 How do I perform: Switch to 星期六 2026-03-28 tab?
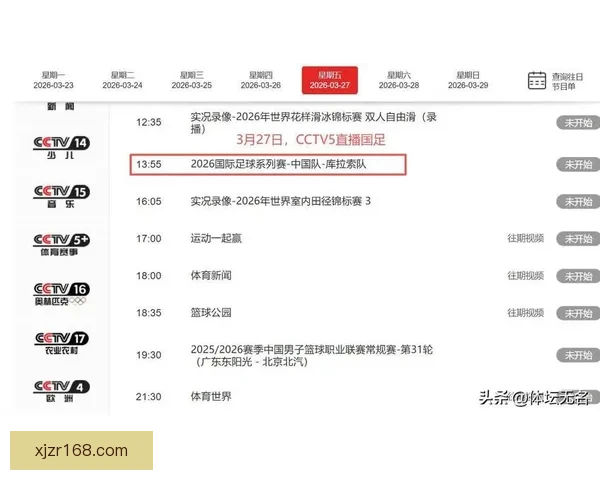pos(399,80)
